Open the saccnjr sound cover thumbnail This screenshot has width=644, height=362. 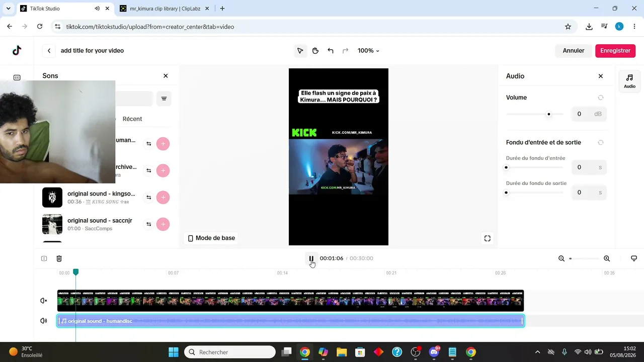click(52, 224)
